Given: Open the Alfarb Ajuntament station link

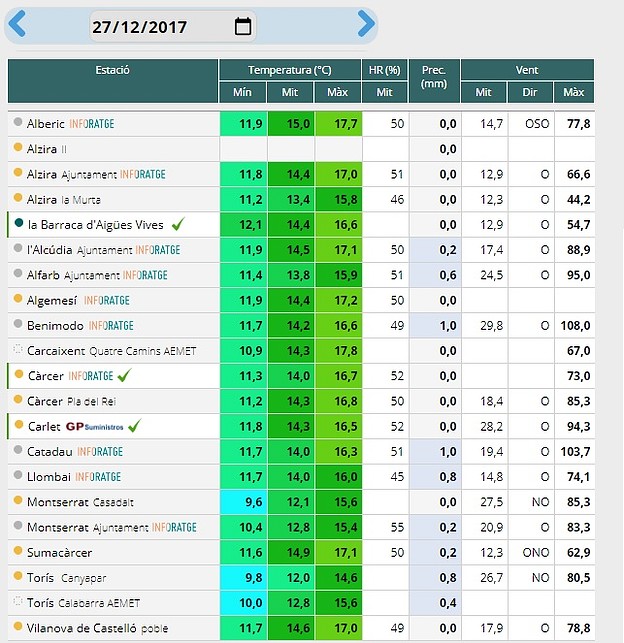Looking at the screenshot, I should pos(73,275).
